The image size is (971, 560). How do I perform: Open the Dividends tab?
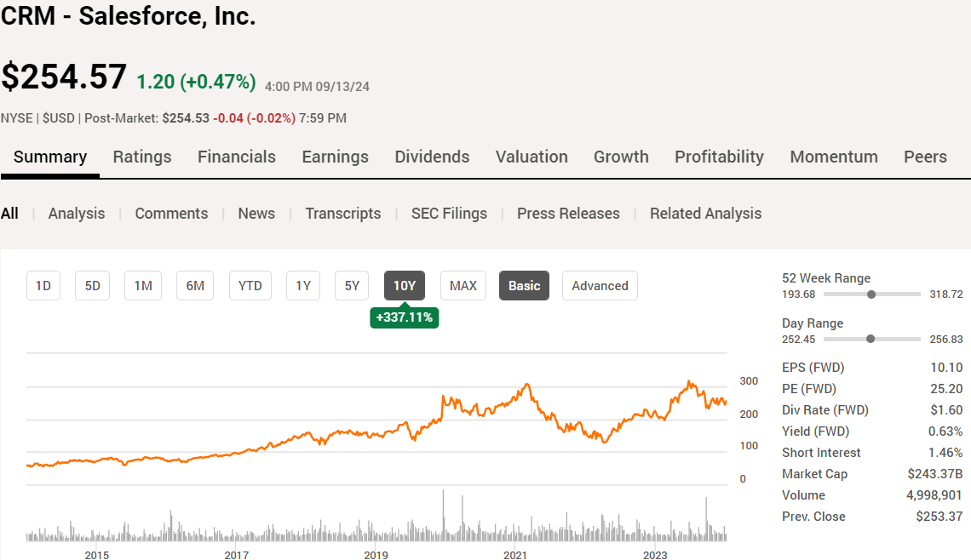(432, 157)
